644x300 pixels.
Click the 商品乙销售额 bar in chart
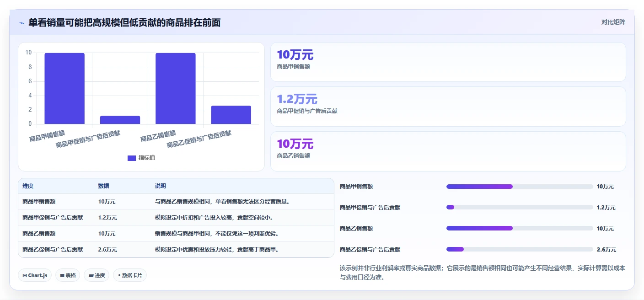click(x=176, y=88)
